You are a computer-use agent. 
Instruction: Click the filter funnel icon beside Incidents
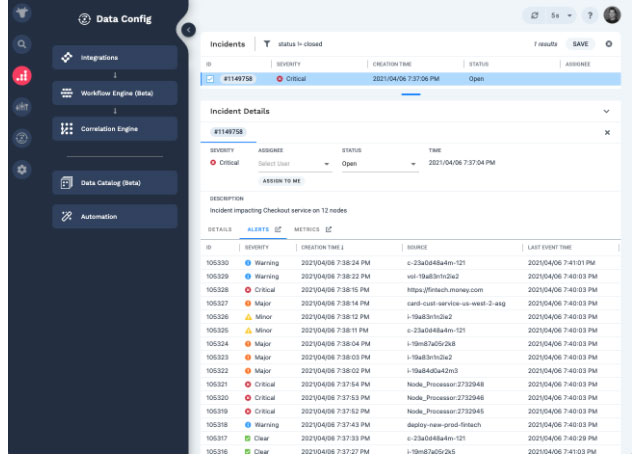pos(267,44)
